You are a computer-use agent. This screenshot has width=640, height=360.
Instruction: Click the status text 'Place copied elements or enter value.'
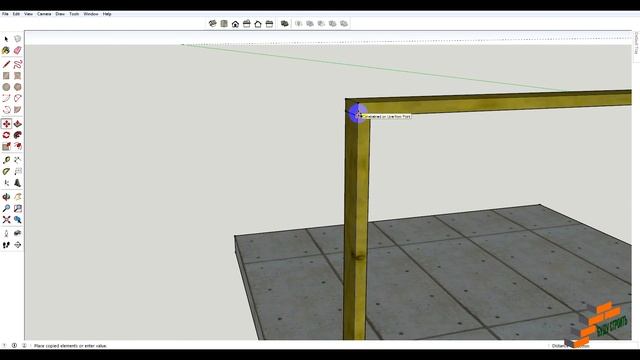click(x=70, y=346)
